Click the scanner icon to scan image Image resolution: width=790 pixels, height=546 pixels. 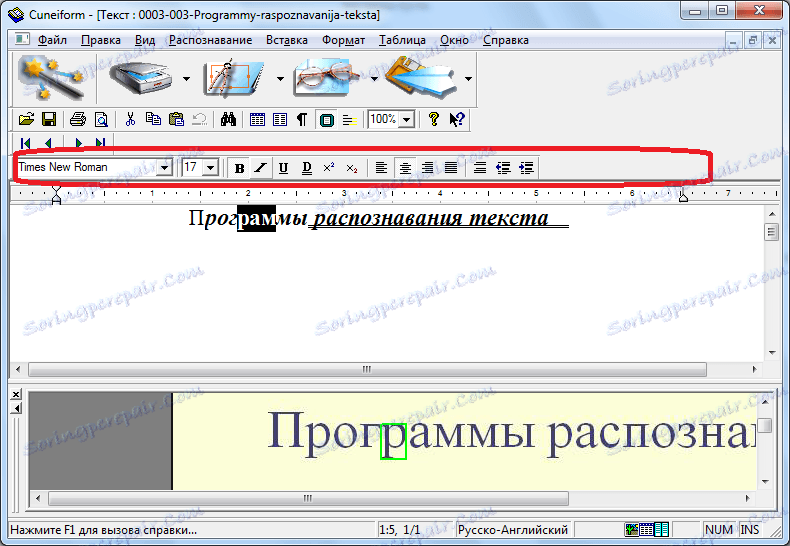(141, 78)
